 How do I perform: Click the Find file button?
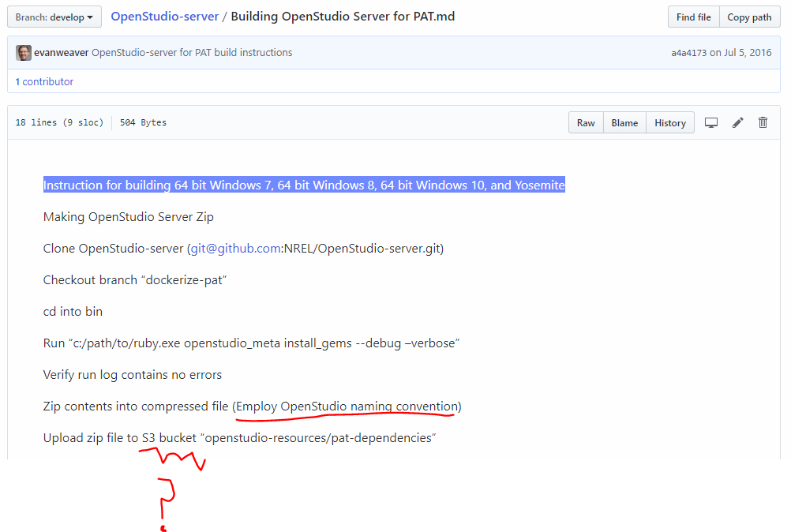tap(694, 17)
